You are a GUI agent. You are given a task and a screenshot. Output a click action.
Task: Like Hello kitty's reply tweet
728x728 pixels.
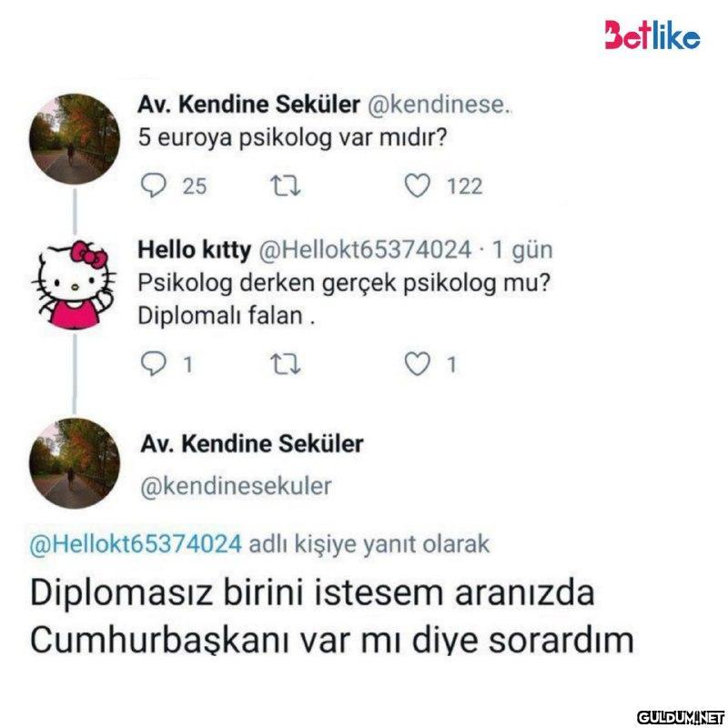(x=418, y=363)
